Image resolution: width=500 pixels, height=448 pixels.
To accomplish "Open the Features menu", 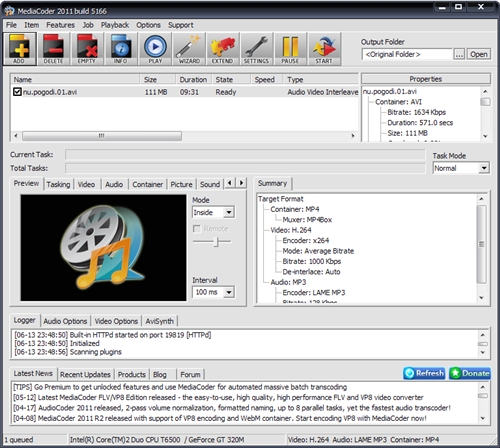I will [60, 25].
